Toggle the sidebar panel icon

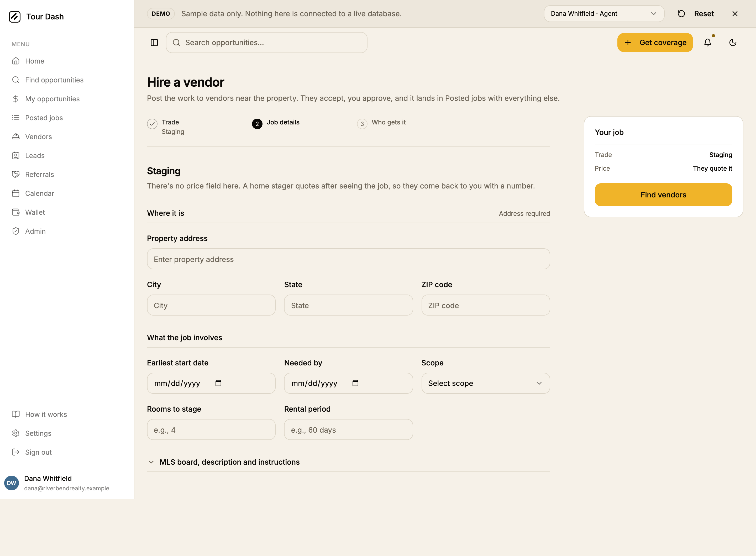(154, 43)
